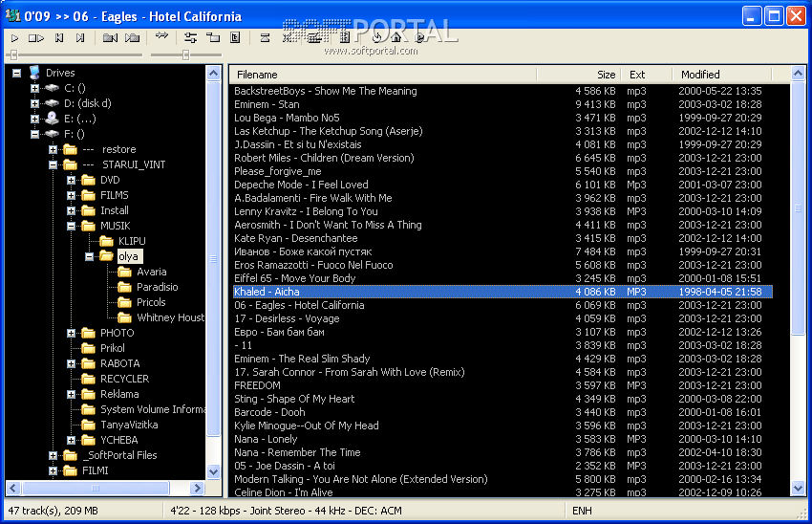Go to the previous track
Viewport: 812px width, 524px height.
pyautogui.click(x=59, y=38)
